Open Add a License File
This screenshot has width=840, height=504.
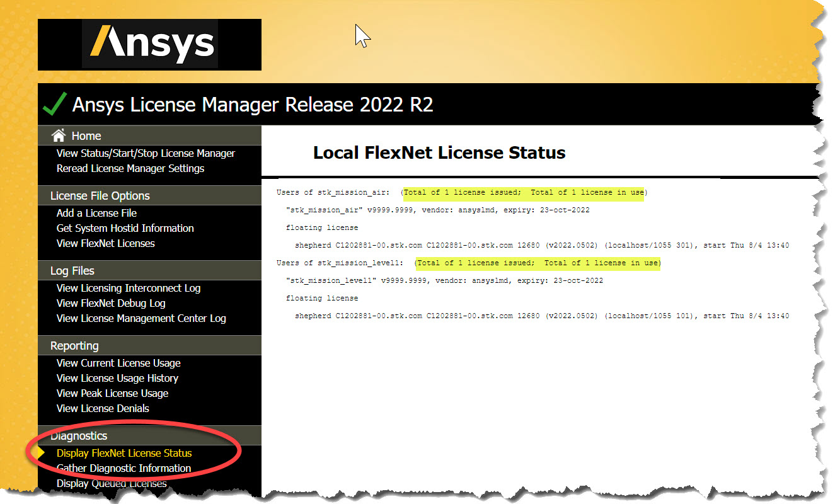96,213
